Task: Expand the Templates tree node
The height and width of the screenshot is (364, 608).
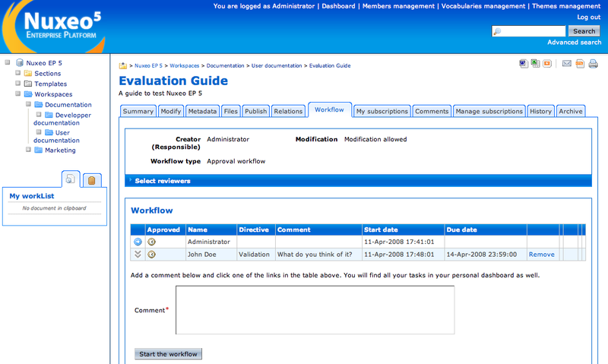Action: [x=17, y=83]
